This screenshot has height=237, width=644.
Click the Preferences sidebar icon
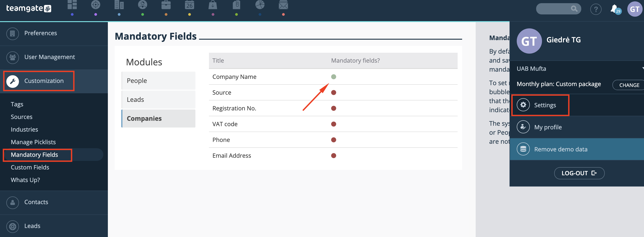12,33
